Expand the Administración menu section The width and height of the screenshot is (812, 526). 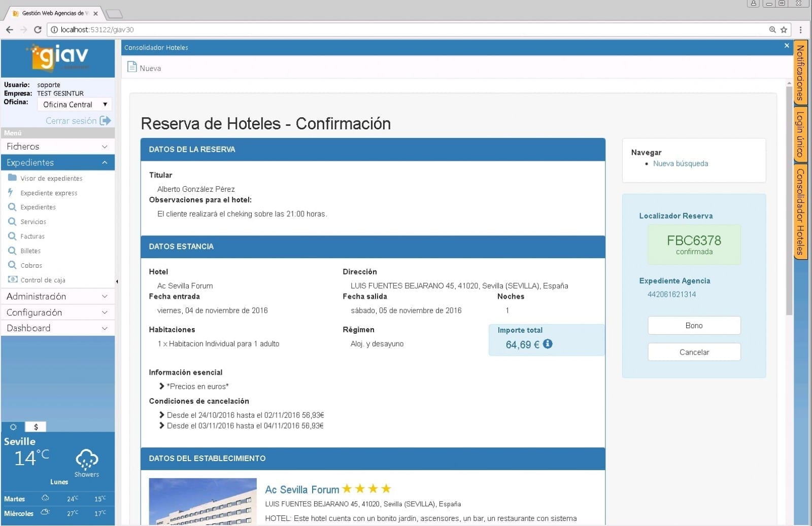pyautogui.click(x=58, y=296)
